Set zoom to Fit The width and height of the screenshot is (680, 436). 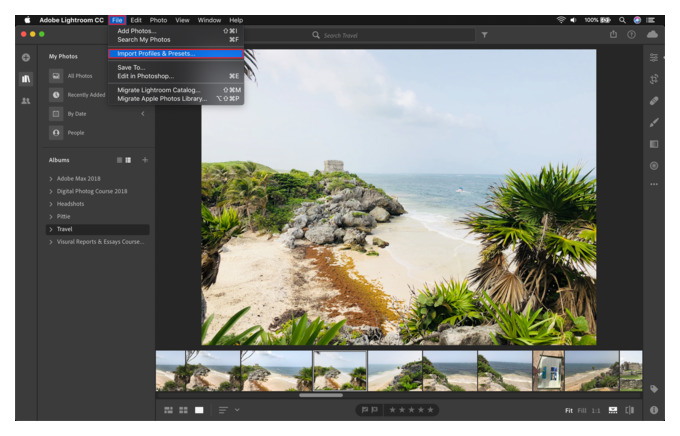click(x=569, y=410)
